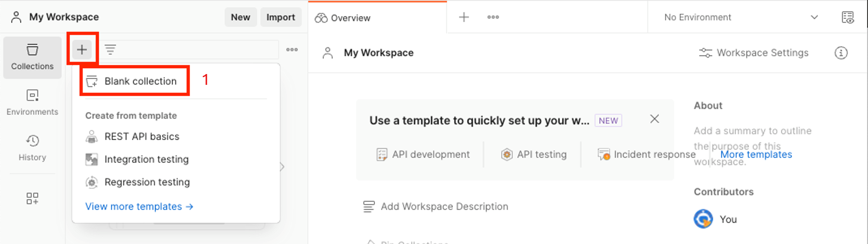Image resolution: width=868 pixels, height=244 pixels.
Task: Dismiss the template suggestion banner
Action: click(654, 119)
